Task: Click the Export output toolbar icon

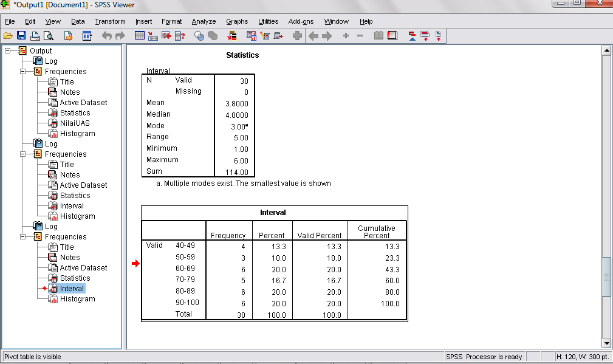Action: (69, 36)
